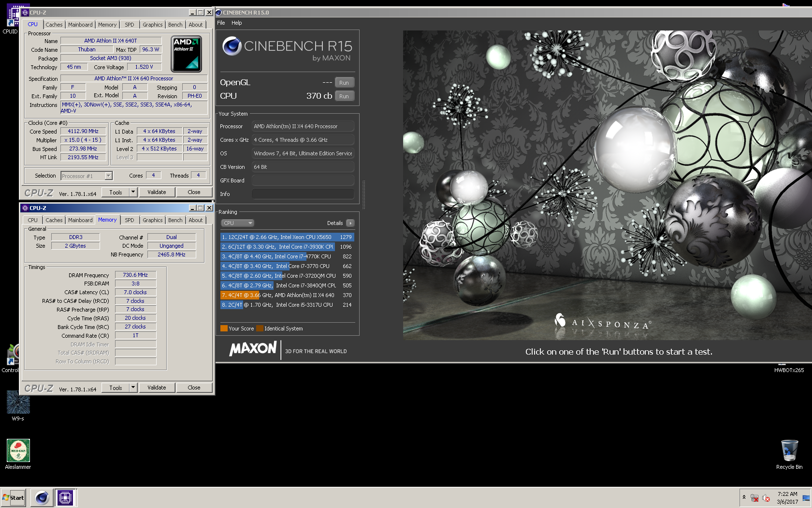
Task: Click the Info field in Cinebench
Action: point(303,194)
